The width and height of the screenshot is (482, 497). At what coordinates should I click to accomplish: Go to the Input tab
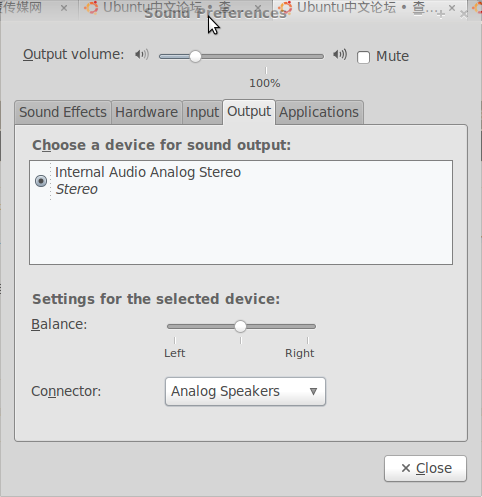pyautogui.click(x=202, y=112)
